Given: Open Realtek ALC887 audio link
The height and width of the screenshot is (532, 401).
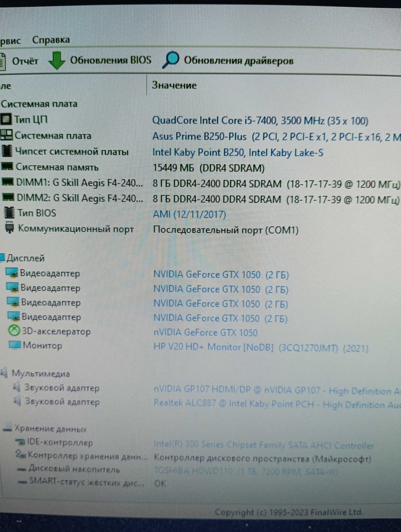Looking at the screenshot, I should click(277, 404).
